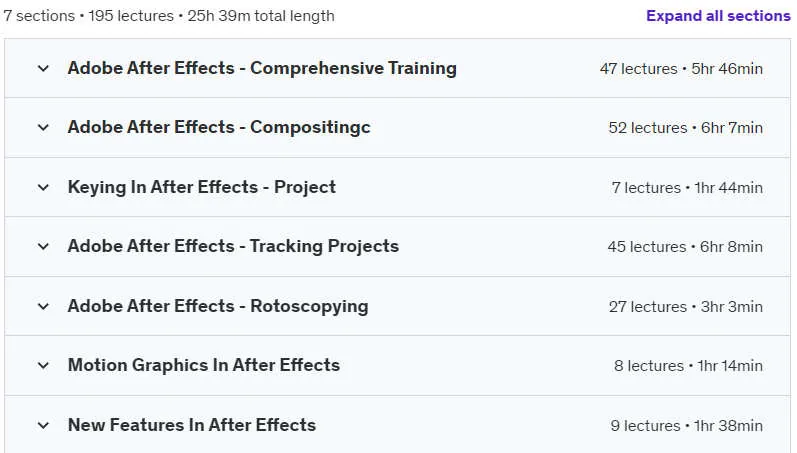Click the 9 lectures 1hr 38min label

(687, 426)
